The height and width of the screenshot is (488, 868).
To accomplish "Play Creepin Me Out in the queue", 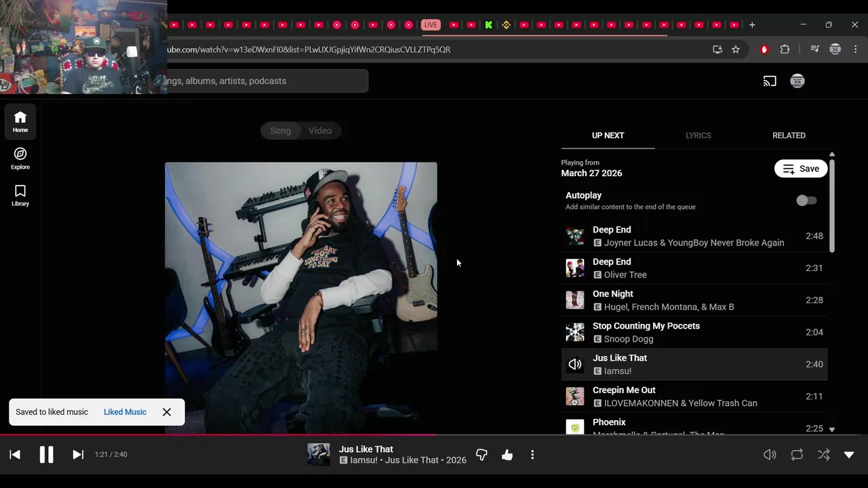I will [694, 396].
